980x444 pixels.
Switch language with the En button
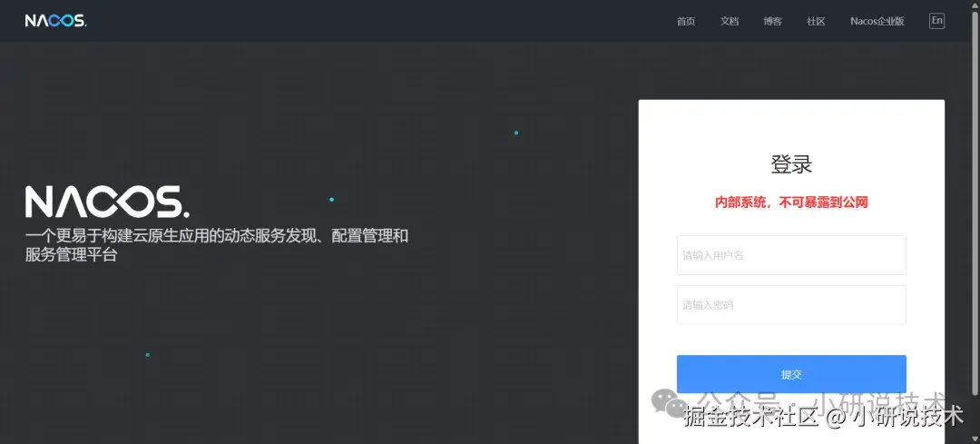[936, 21]
